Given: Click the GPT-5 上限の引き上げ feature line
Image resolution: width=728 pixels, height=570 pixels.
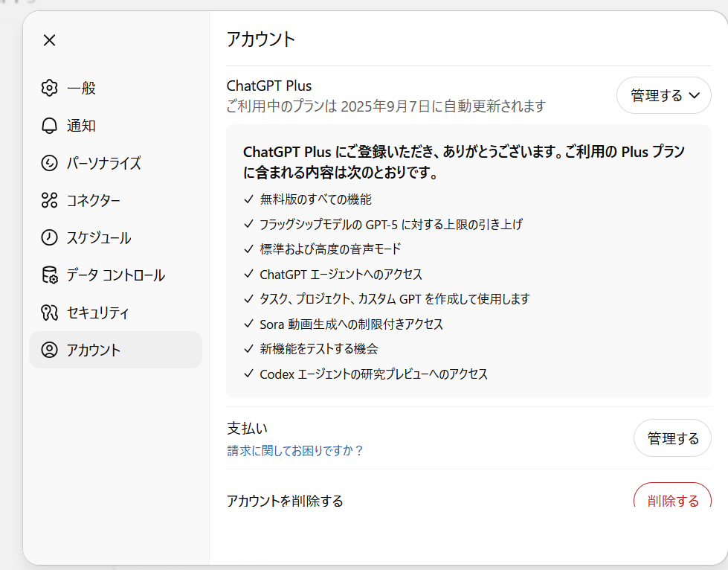Looking at the screenshot, I should [391, 225].
